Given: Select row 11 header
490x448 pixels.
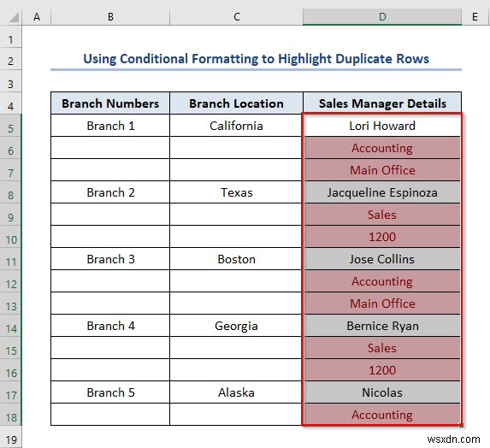Looking at the screenshot, I should click(10, 259).
